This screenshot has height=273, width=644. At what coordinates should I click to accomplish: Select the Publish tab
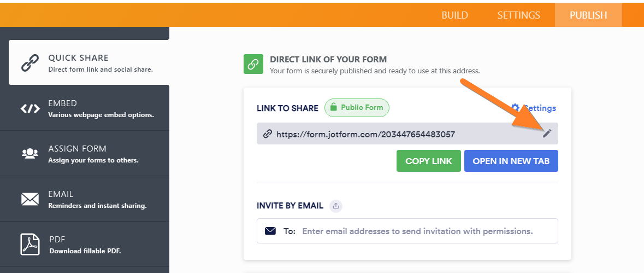coord(588,15)
